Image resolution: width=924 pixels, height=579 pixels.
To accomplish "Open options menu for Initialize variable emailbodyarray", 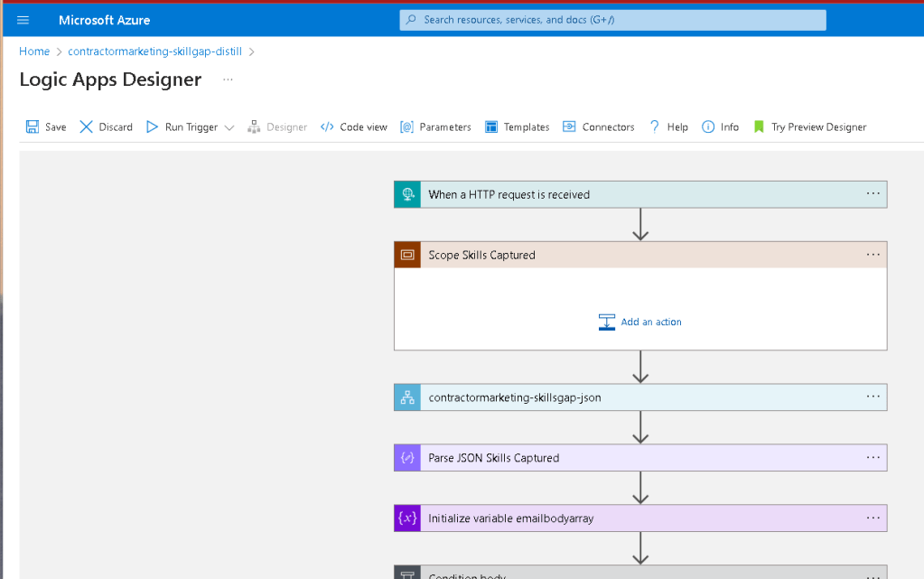I will pos(873,518).
